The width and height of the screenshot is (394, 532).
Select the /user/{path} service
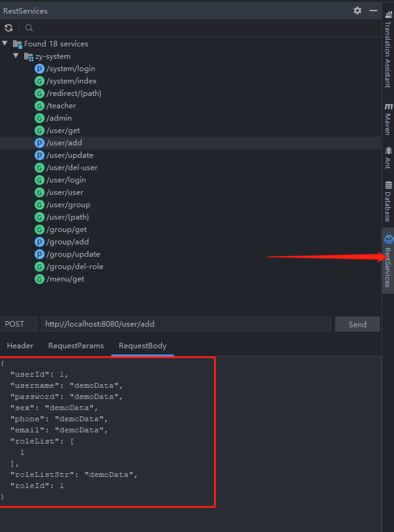[x=67, y=217]
